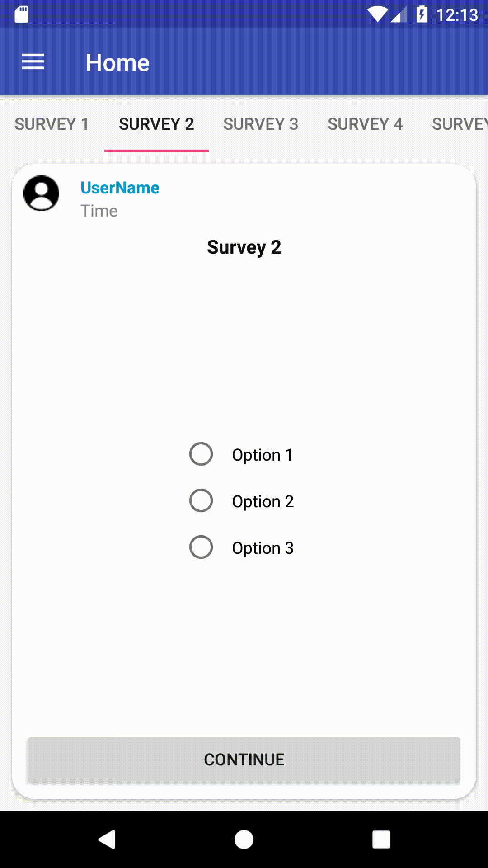Screen dimensions: 488x868
Task: Tap the Home title in the toolbar
Action: coord(117,62)
